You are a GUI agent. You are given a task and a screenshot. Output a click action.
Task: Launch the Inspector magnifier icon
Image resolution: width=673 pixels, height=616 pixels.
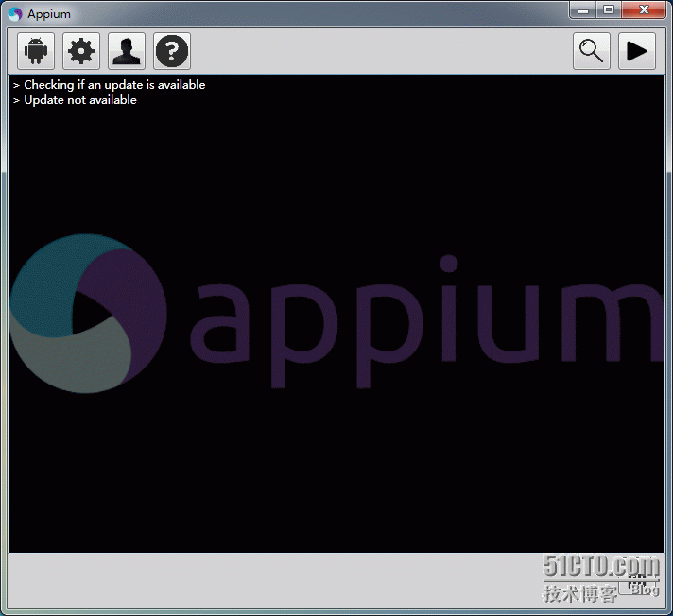coord(592,51)
